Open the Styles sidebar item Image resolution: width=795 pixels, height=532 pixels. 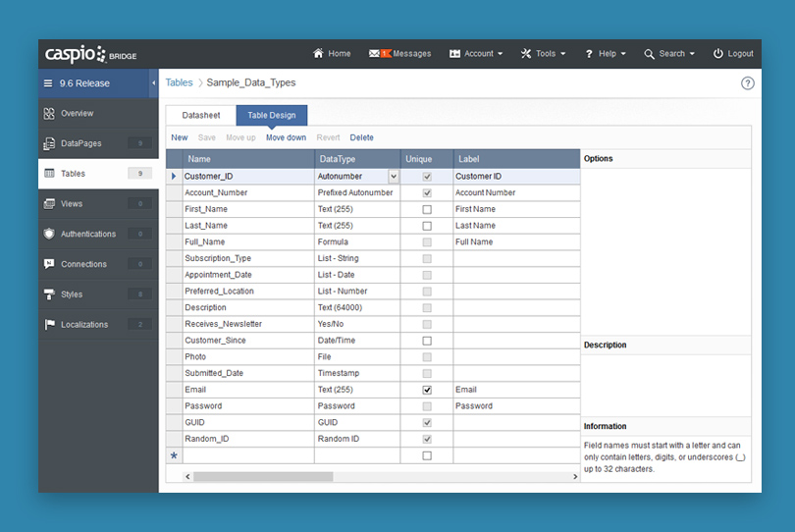click(98, 294)
